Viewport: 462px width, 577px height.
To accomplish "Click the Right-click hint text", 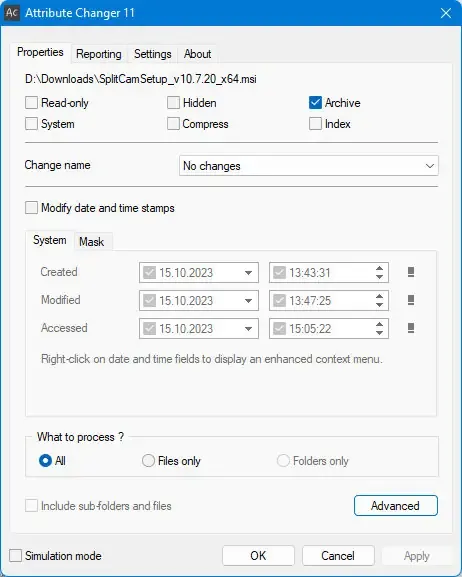I will 212,359.
